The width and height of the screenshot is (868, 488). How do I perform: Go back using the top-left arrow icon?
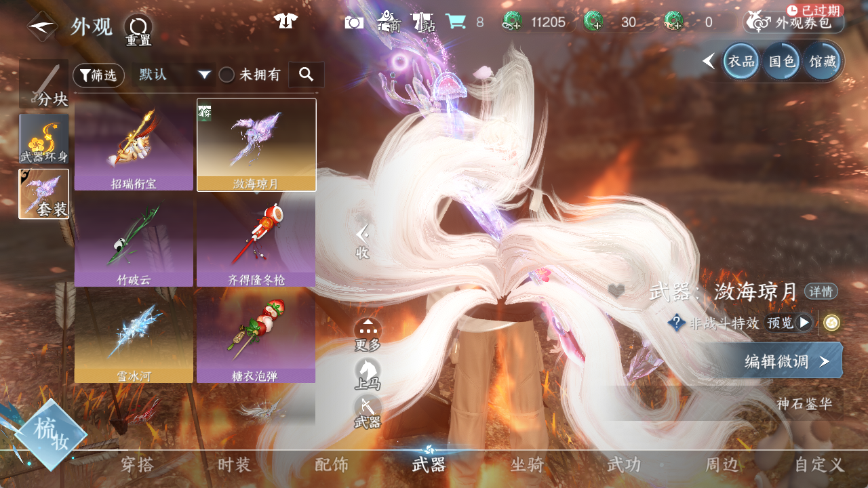pyautogui.click(x=42, y=26)
